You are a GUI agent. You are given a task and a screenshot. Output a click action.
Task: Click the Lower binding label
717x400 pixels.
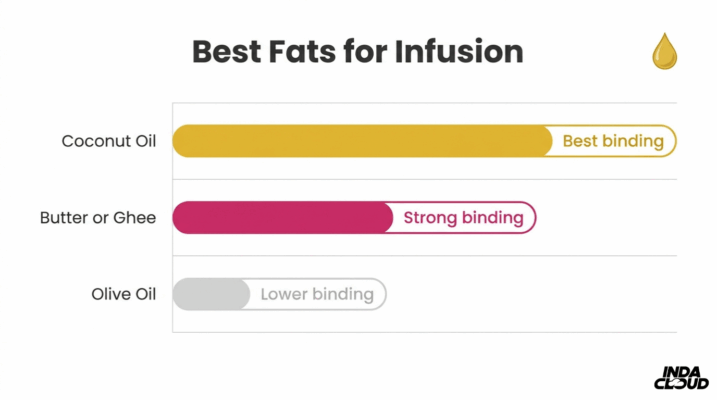pyautogui.click(x=317, y=294)
